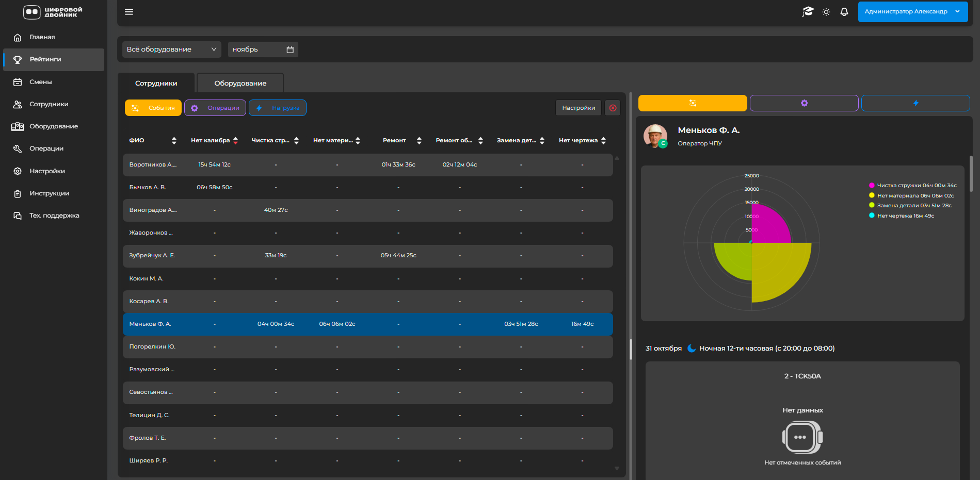Switch to the Оборудование tab
980x480 pixels.
click(240, 83)
